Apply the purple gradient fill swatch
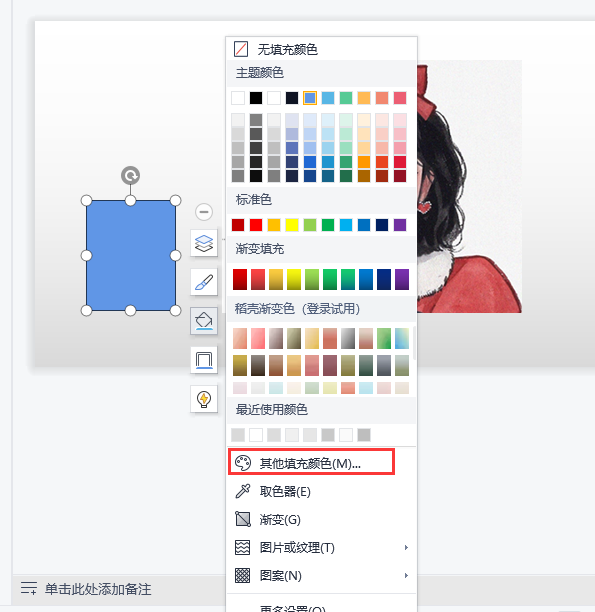This screenshot has height=612, width=595. click(402, 279)
